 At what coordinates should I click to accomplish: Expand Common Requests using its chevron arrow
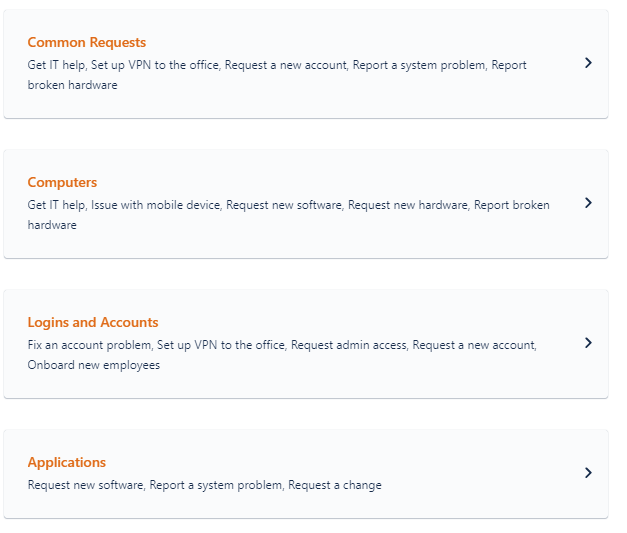[x=588, y=63]
